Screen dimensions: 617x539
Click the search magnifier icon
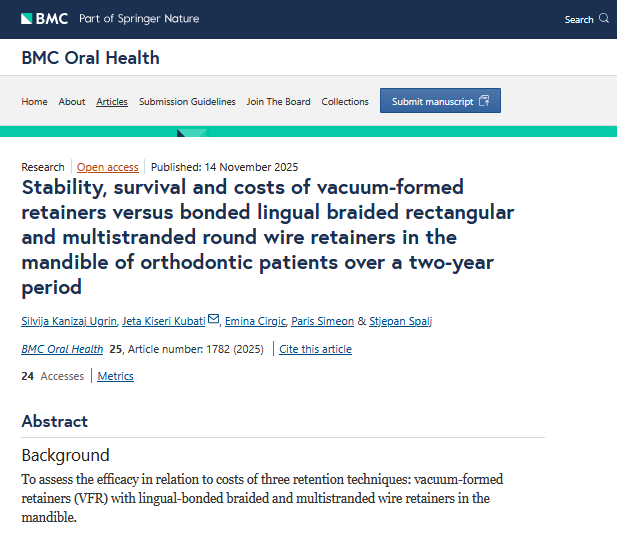[x=603, y=19]
